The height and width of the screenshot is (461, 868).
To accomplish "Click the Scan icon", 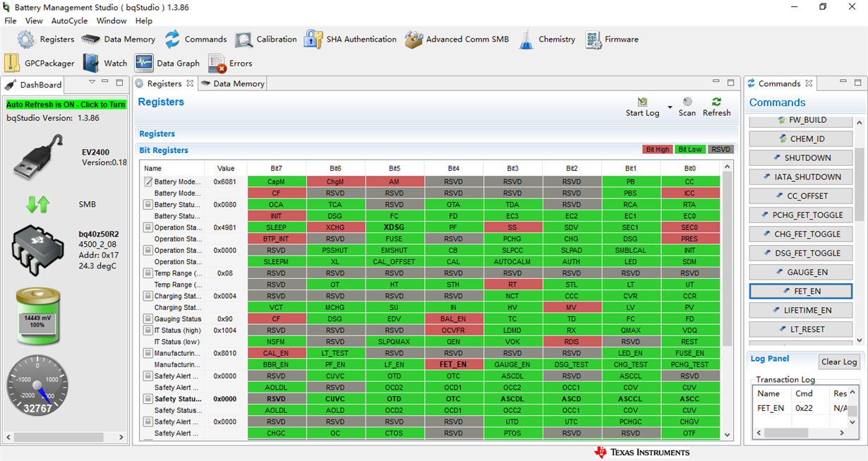I will coord(687,102).
